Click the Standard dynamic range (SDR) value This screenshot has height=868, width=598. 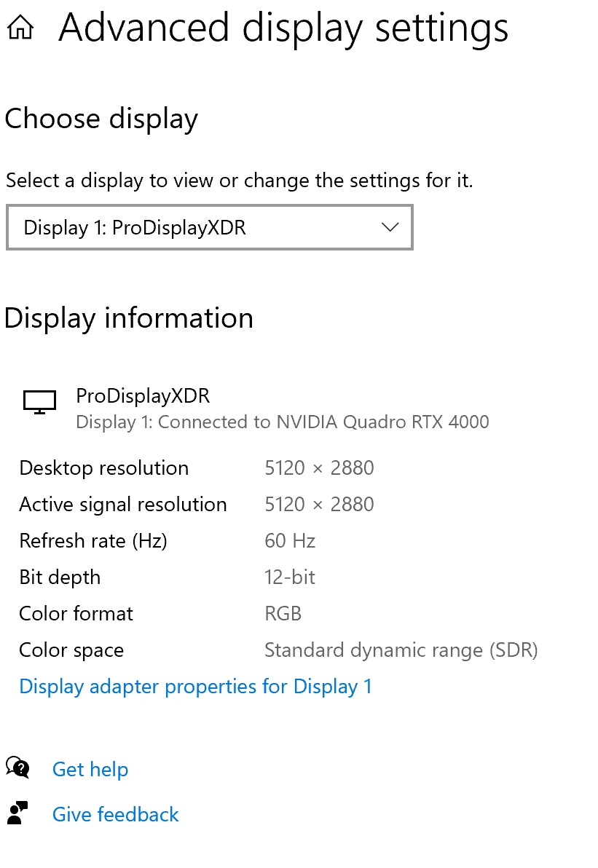(x=401, y=650)
